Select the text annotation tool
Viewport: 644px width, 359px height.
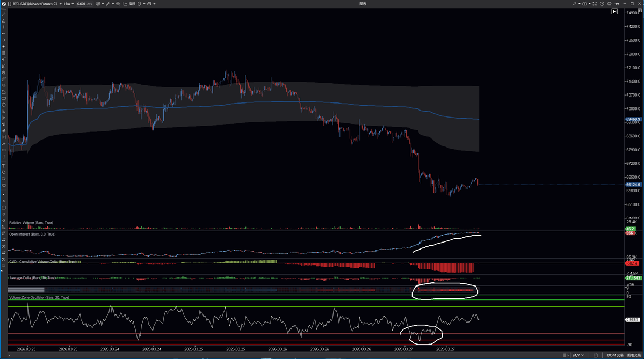(x=4, y=166)
